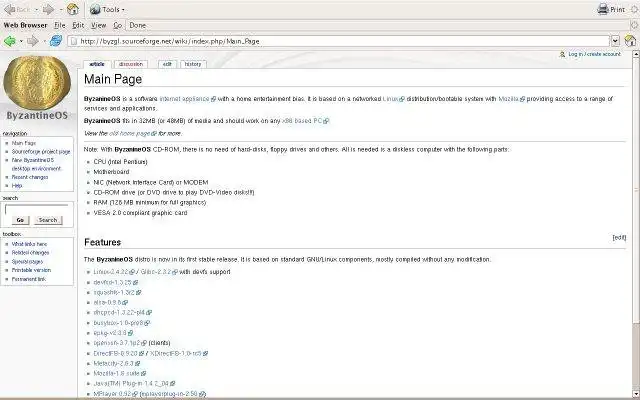Switch to the article tab
The width and height of the screenshot is (640, 400).
[x=97, y=64]
